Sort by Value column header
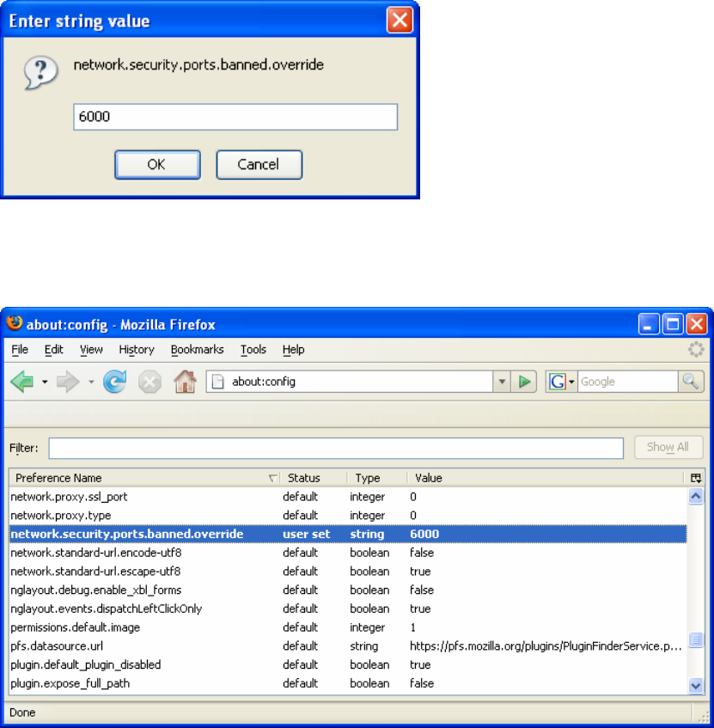 546,478
